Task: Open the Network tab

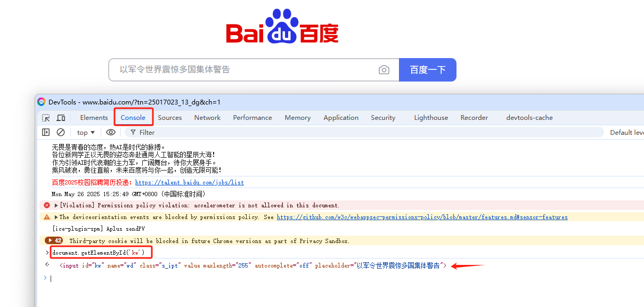Action: (x=207, y=118)
